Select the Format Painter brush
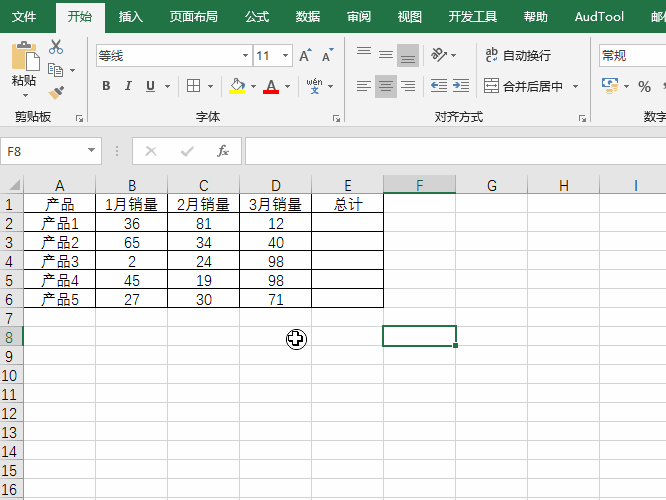 click(x=56, y=92)
